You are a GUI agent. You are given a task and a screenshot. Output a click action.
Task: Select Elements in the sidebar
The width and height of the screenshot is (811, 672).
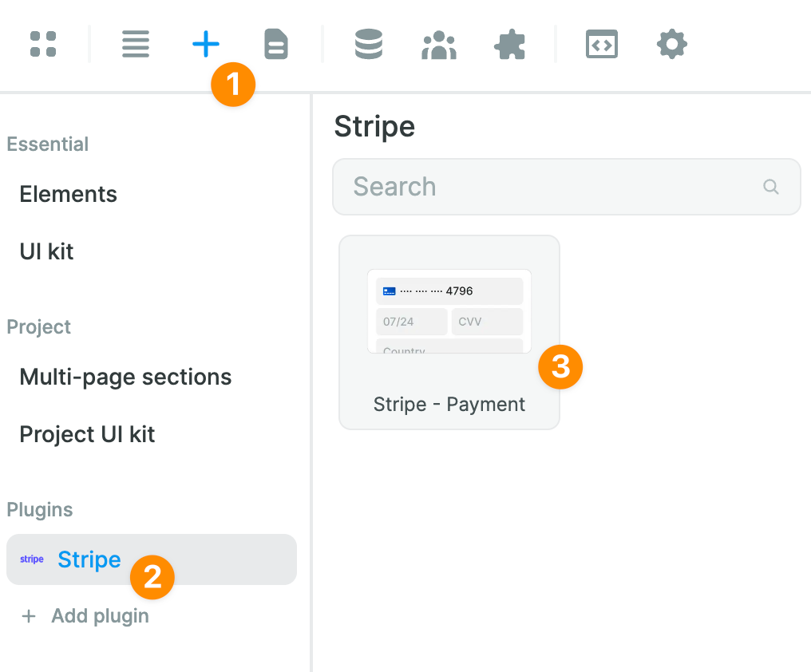pyautogui.click(x=69, y=194)
